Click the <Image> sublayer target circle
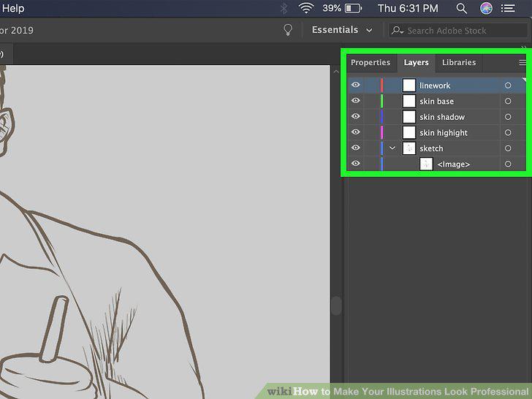 click(x=508, y=164)
